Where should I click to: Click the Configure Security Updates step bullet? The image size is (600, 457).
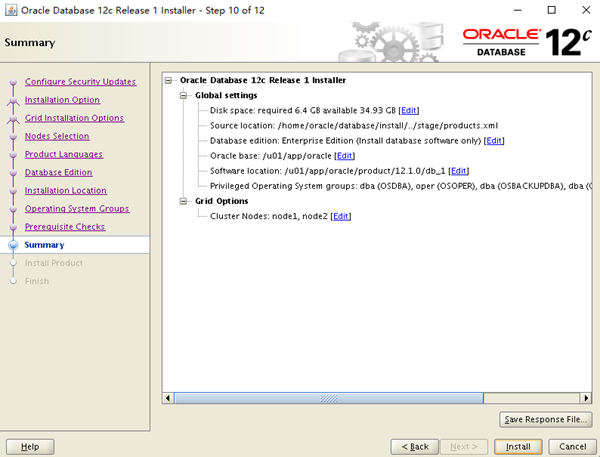(x=13, y=82)
